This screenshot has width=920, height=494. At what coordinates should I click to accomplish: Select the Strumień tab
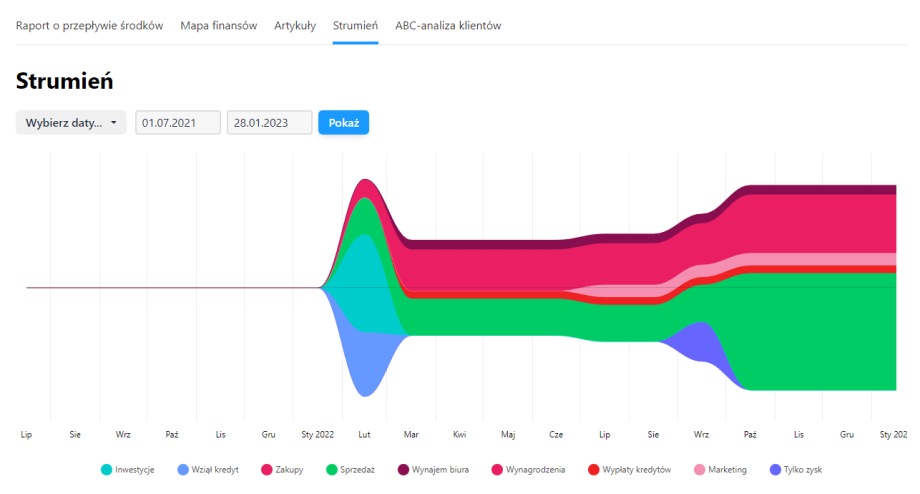[x=355, y=26]
